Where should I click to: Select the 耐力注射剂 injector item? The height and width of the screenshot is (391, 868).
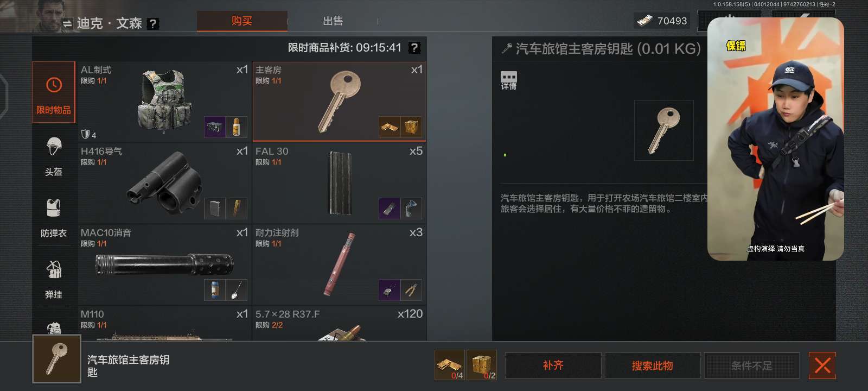tap(339, 264)
